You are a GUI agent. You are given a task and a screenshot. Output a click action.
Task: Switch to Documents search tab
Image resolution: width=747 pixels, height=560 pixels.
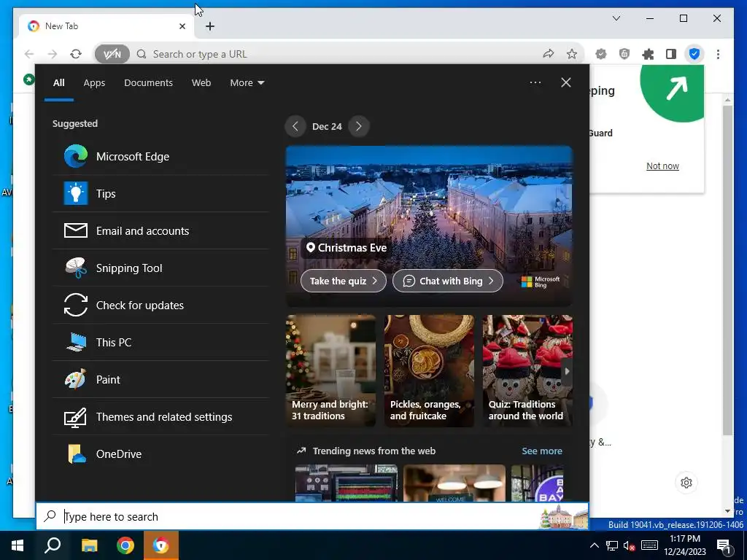pyautogui.click(x=148, y=83)
